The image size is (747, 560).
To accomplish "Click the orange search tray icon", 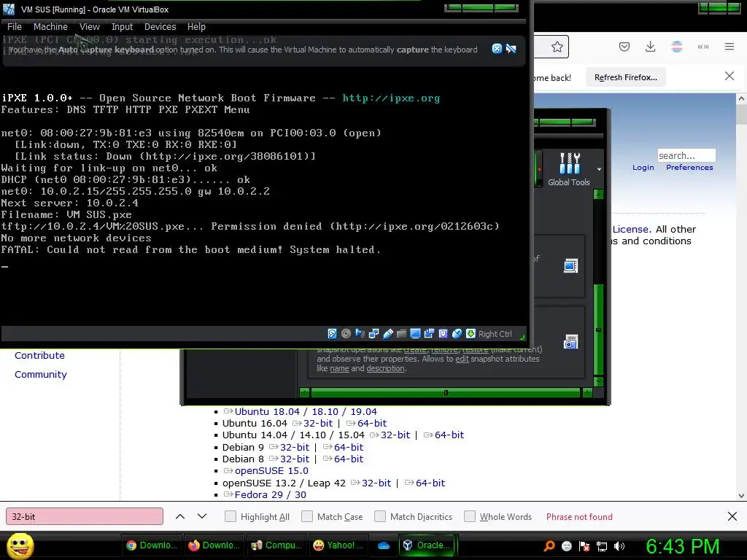I will (549, 545).
